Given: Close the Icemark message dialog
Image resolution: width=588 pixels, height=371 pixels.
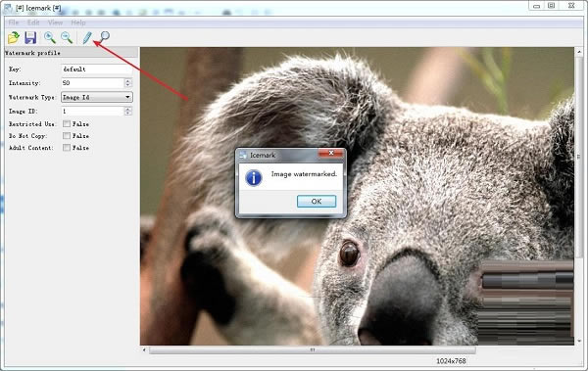Looking at the screenshot, I should pyautogui.click(x=331, y=153).
